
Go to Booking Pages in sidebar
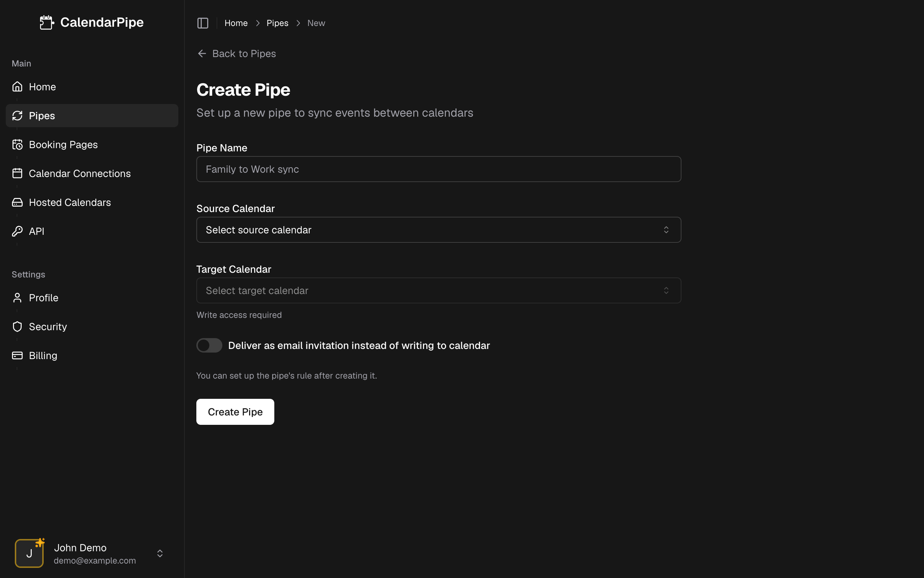pos(92,144)
